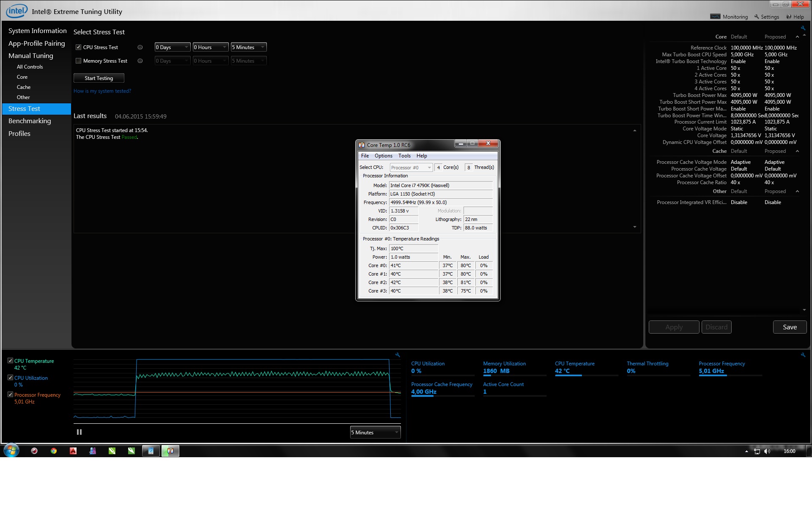The image size is (812, 508).
Task: Click info icon beside CPU Stress Test
Action: (140, 47)
